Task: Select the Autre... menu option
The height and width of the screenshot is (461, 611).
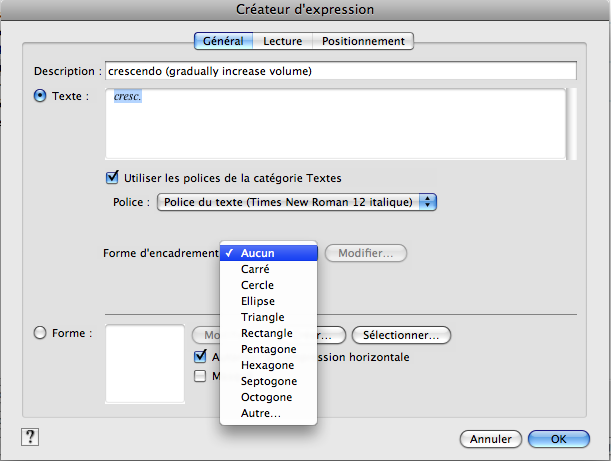Action: [x=260, y=413]
